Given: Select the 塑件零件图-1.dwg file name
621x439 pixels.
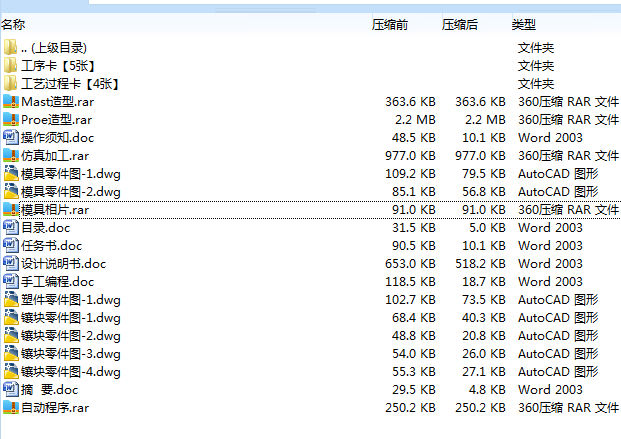Looking at the screenshot, I should pos(70,300).
